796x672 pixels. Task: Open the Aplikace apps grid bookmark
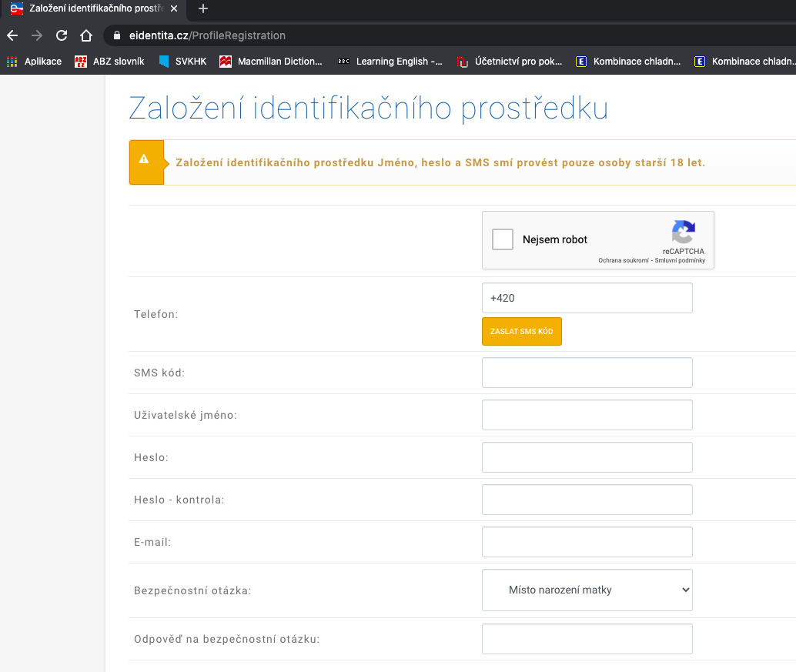[35, 62]
